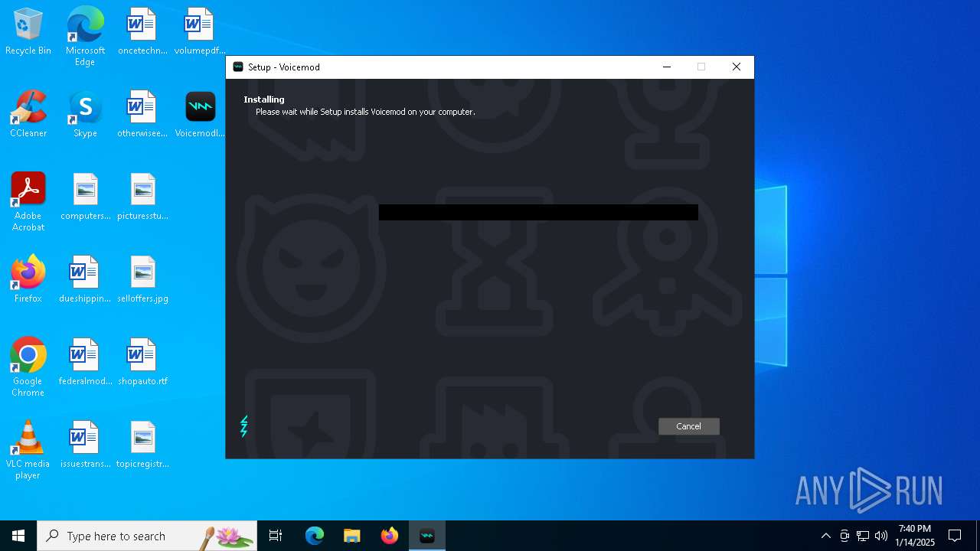
Task: Open Firefox from taskbar
Action: point(390,536)
